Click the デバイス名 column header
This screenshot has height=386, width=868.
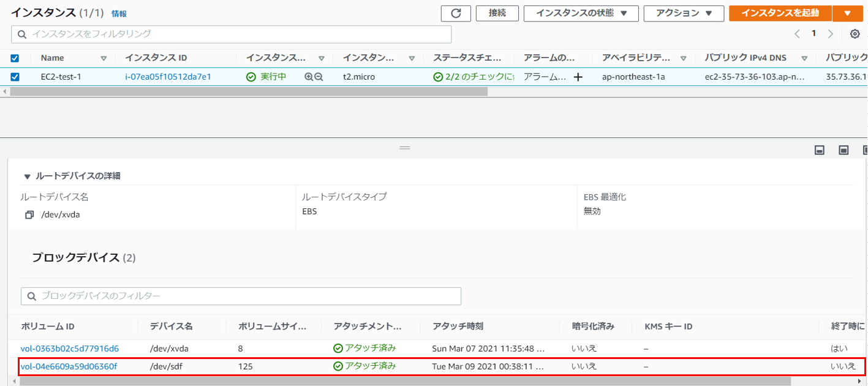tap(171, 327)
